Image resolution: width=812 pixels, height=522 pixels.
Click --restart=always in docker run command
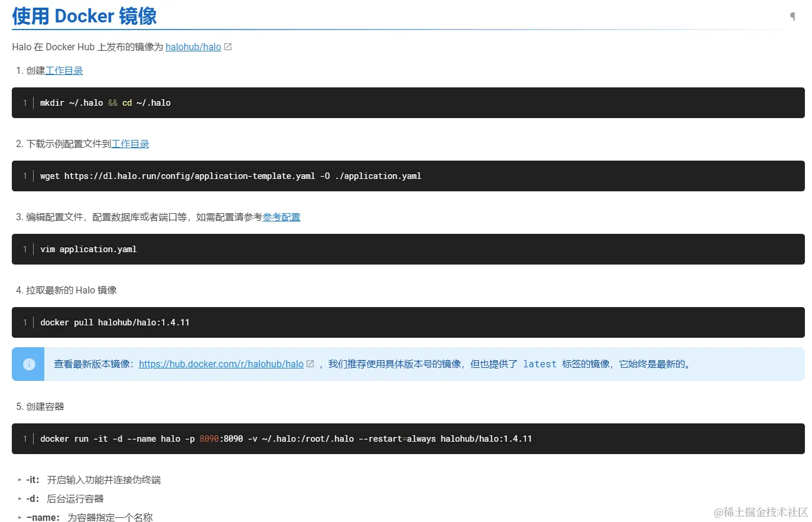click(x=397, y=439)
